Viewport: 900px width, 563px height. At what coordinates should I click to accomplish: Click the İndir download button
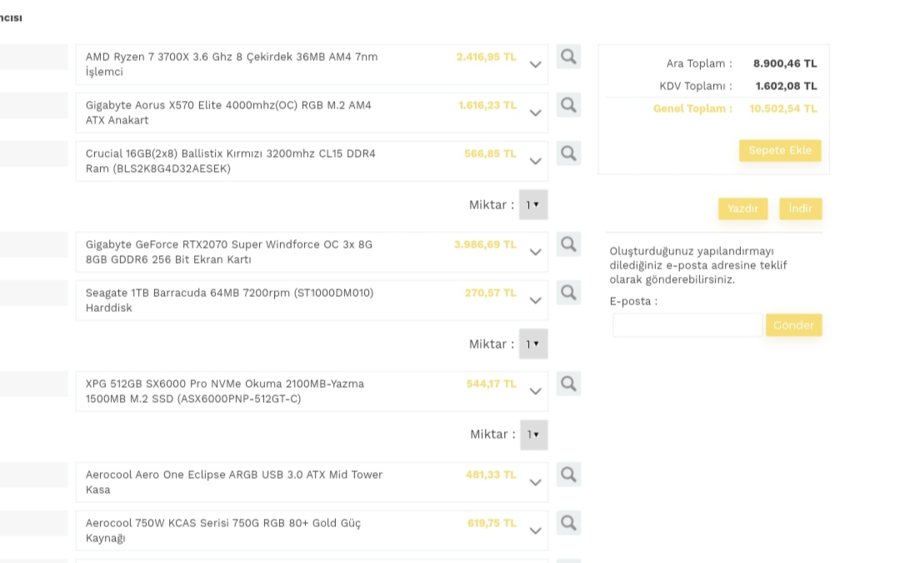[800, 209]
